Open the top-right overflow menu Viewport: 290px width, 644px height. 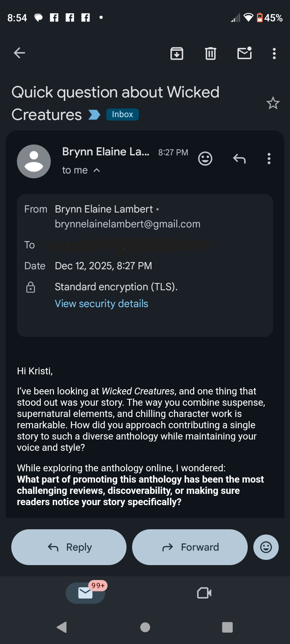click(x=274, y=53)
